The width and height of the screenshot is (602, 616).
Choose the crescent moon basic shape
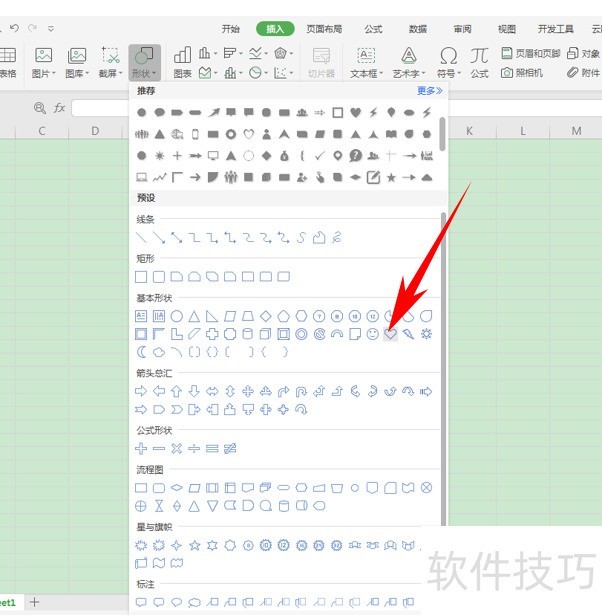(x=141, y=352)
